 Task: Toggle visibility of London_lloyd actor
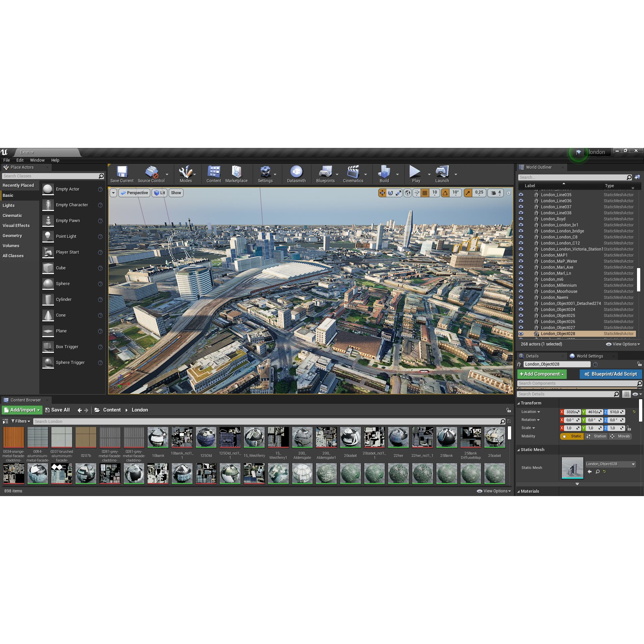[521, 219]
